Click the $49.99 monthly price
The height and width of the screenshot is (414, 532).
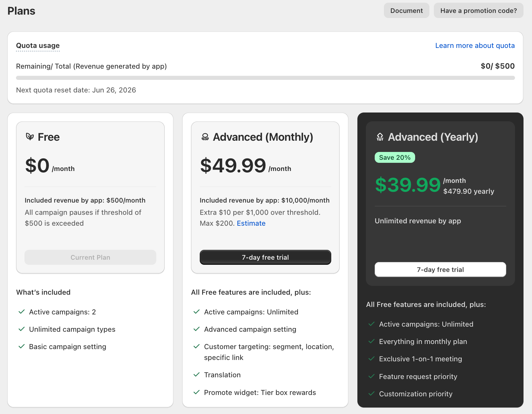pyautogui.click(x=233, y=166)
